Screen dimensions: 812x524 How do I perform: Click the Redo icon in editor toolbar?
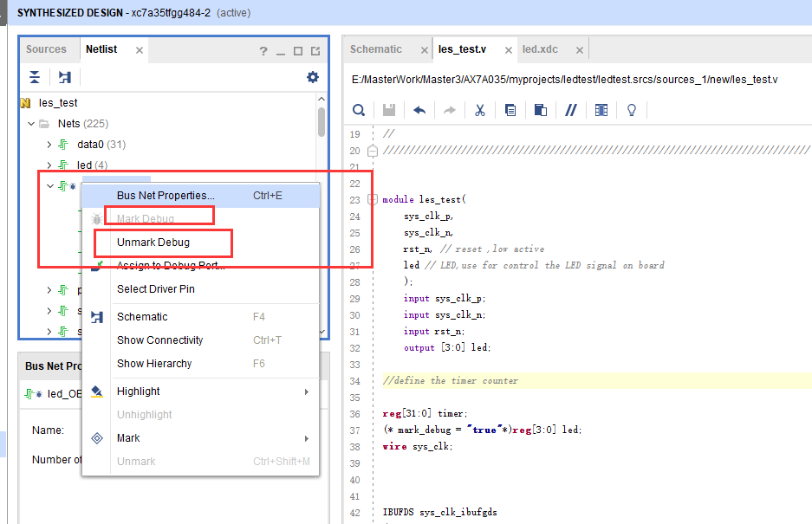tap(449, 110)
